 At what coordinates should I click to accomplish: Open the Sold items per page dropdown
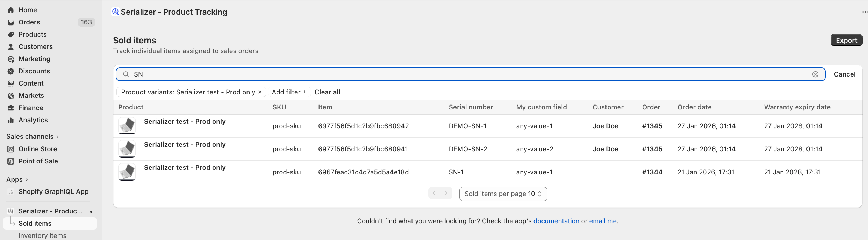click(x=503, y=194)
